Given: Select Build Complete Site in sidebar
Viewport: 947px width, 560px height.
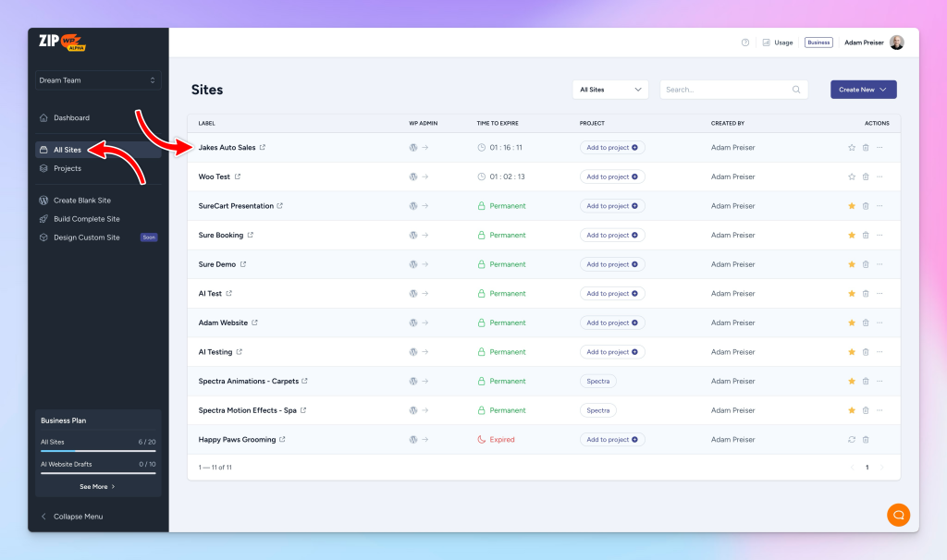Looking at the screenshot, I should pos(86,219).
